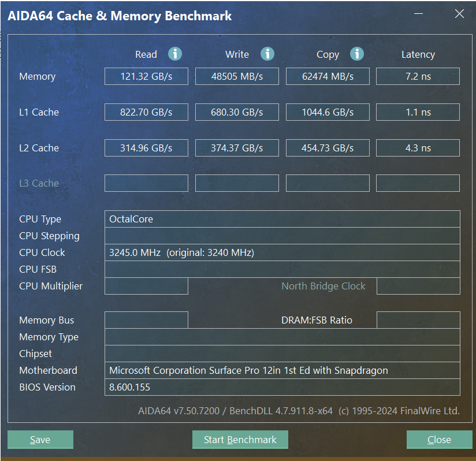
Task: Click the Memory Type label
Action: (49, 337)
